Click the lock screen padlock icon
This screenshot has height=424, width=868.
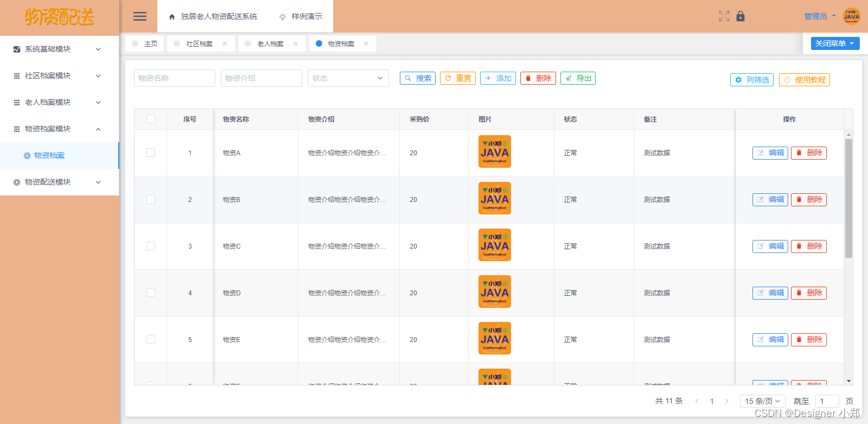pyautogui.click(x=741, y=16)
